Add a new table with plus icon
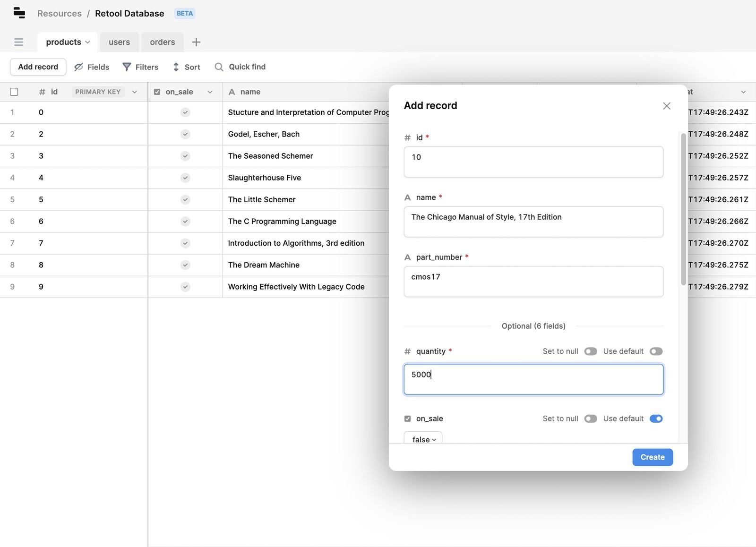Image resolution: width=756 pixels, height=547 pixels. pos(196,42)
